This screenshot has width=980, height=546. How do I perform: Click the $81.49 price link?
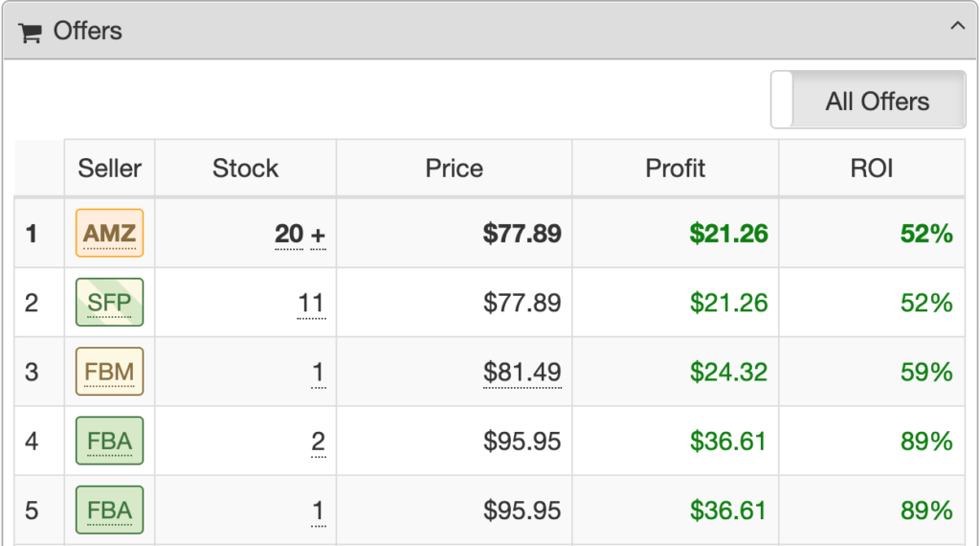(522, 373)
